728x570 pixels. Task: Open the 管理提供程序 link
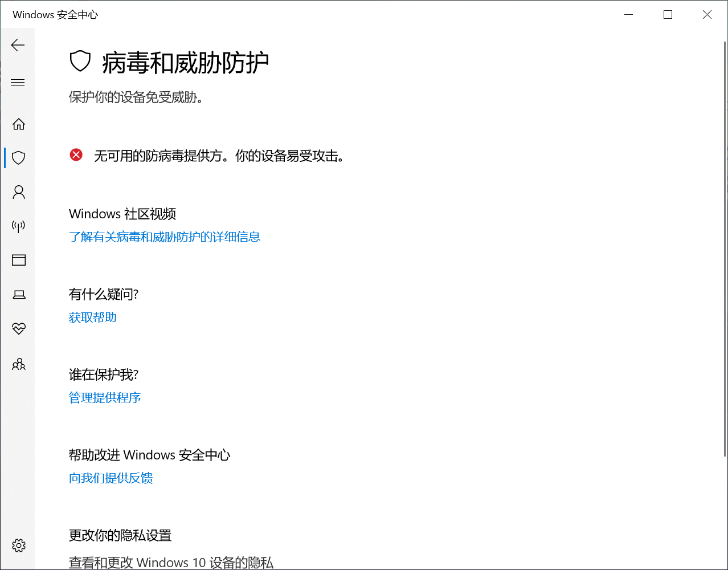[x=105, y=397]
